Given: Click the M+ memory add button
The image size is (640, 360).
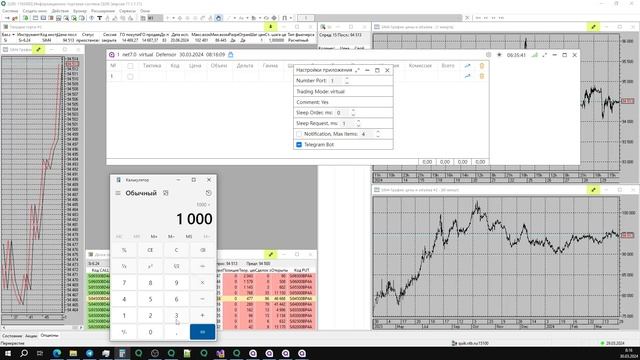Looking at the screenshot, I should (154, 236).
